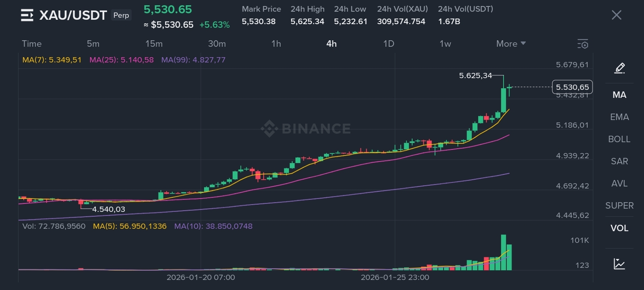This screenshot has width=644, height=290.
Task: Select the 30m timeframe
Action: pyautogui.click(x=217, y=43)
